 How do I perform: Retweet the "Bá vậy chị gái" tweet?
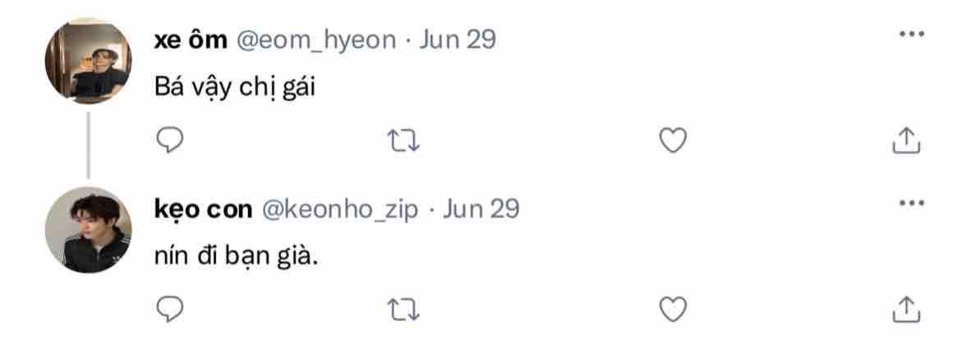point(403,141)
